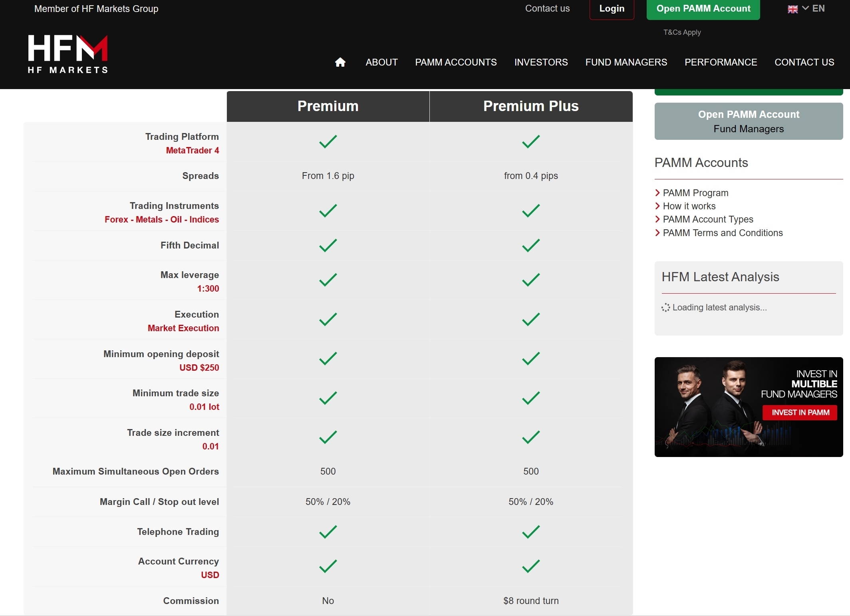Click the Premium checkmark for Account Currency
The image size is (850, 616).
[x=328, y=566]
